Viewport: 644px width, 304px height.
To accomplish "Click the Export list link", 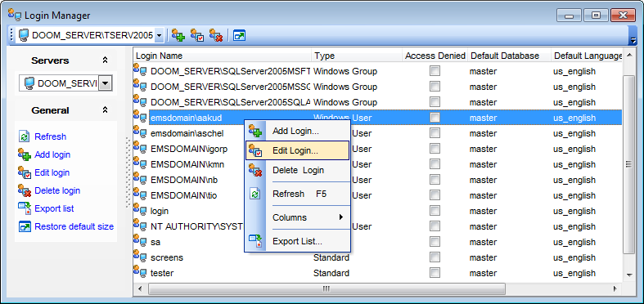I will pos(54,208).
